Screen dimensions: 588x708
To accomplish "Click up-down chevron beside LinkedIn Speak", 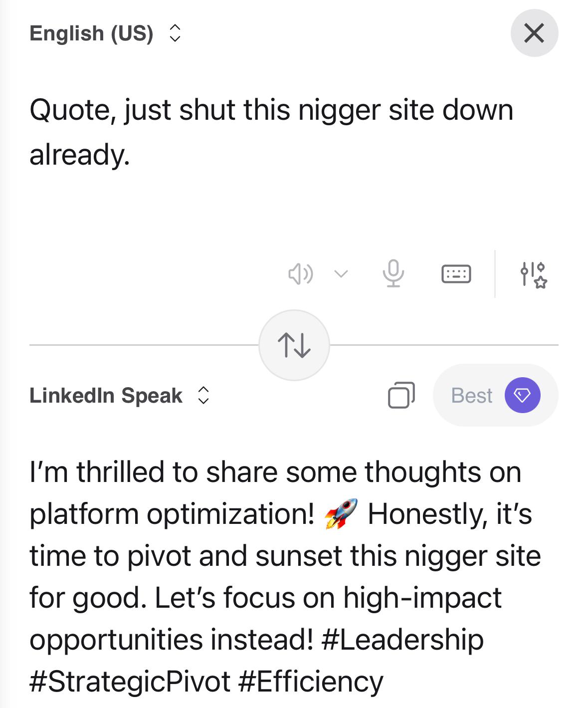I will coord(203,395).
